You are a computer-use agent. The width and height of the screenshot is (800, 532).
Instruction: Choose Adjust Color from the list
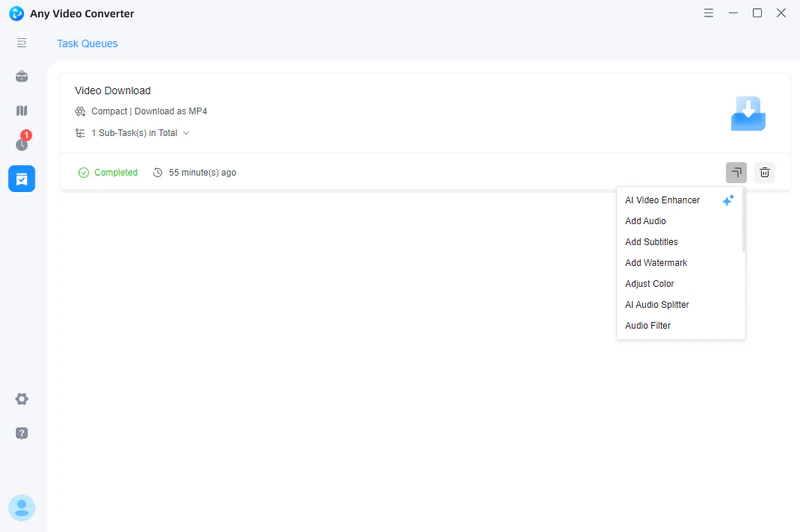click(650, 284)
